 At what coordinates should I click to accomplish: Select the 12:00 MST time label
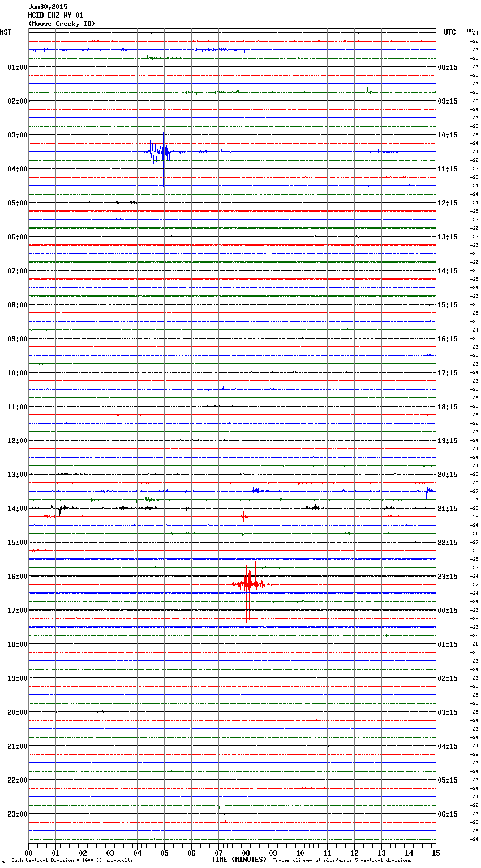[x=18, y=440]
